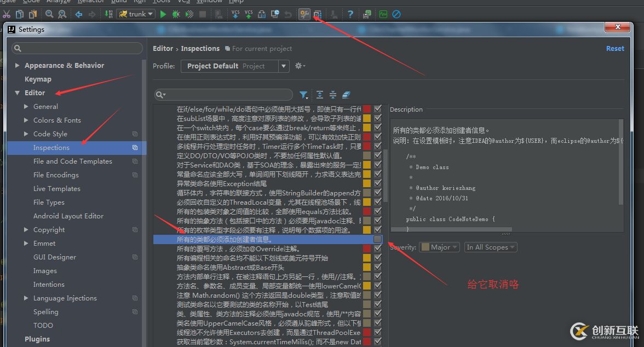Click the settings search input field
644x347 pixels.
77,48
